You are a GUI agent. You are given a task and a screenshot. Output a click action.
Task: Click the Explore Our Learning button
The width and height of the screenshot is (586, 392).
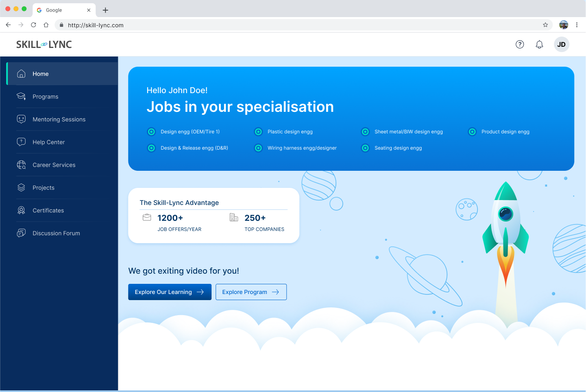point(170,292)
